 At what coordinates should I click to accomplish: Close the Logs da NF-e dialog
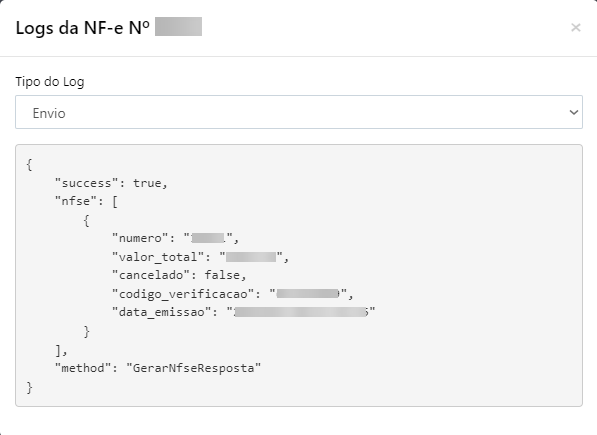(575, 27)
